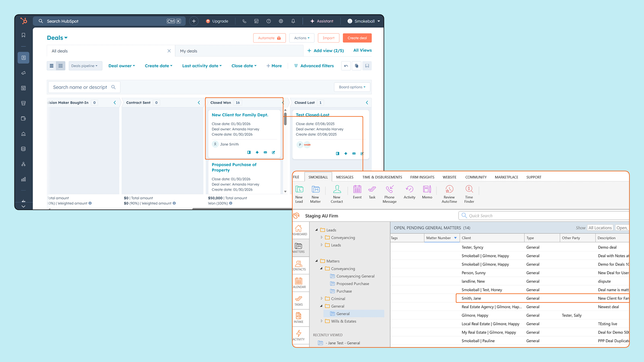Open Review AutoTime
The height and width of the screenshot is (362, 644).
[x=449, y=194]
